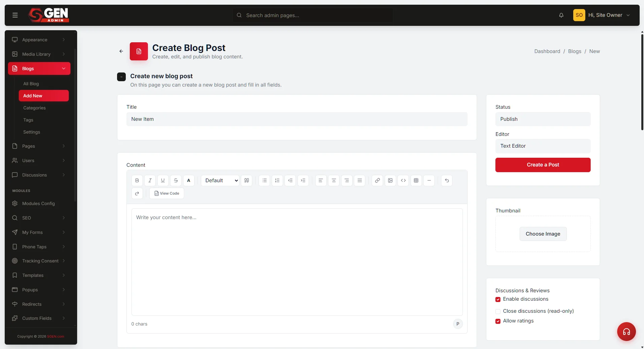
Task: Uncheck Allow ratings checkbox
Action: point(498,321)
